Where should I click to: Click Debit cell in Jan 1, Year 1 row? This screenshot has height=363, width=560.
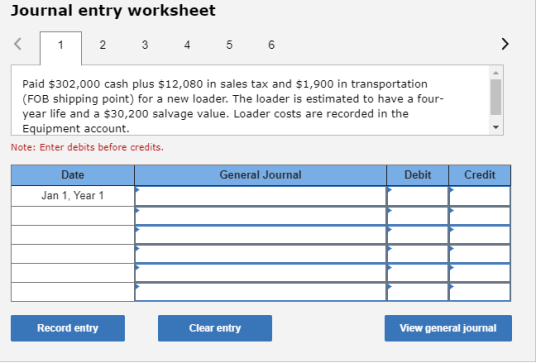click(x=418, y=196)
